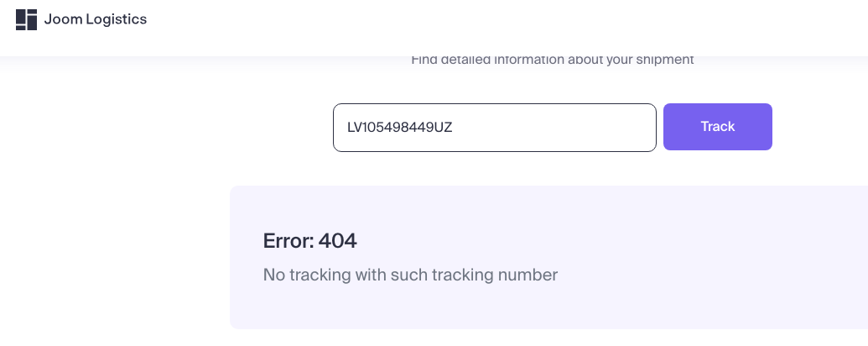This screenshot has height=346, width=868.
Task: Click the empty space right of Track button
Action: point(822,128)
